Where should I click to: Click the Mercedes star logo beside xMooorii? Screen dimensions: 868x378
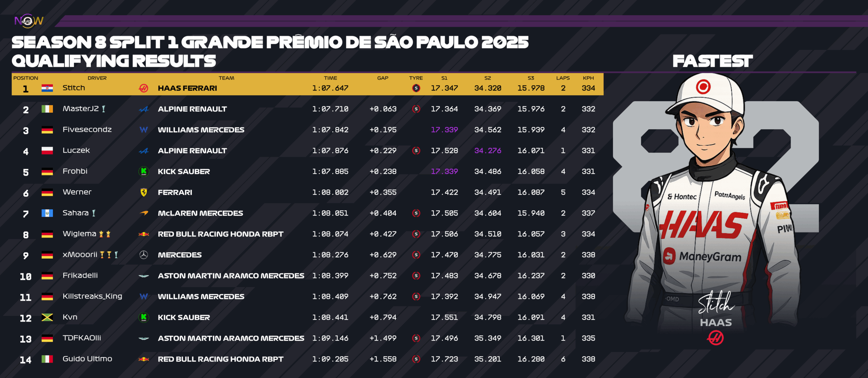143,255
